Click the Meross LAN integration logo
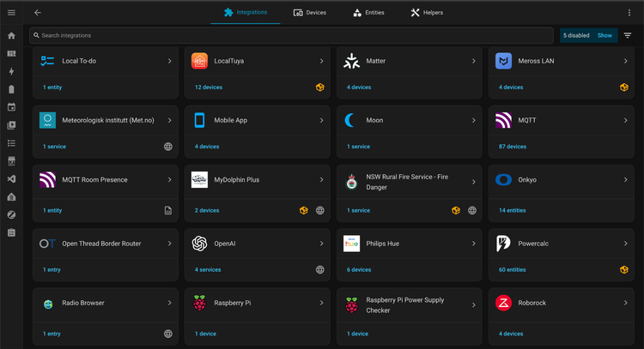The height and width of the screenshot is (349, 644). 503,61
